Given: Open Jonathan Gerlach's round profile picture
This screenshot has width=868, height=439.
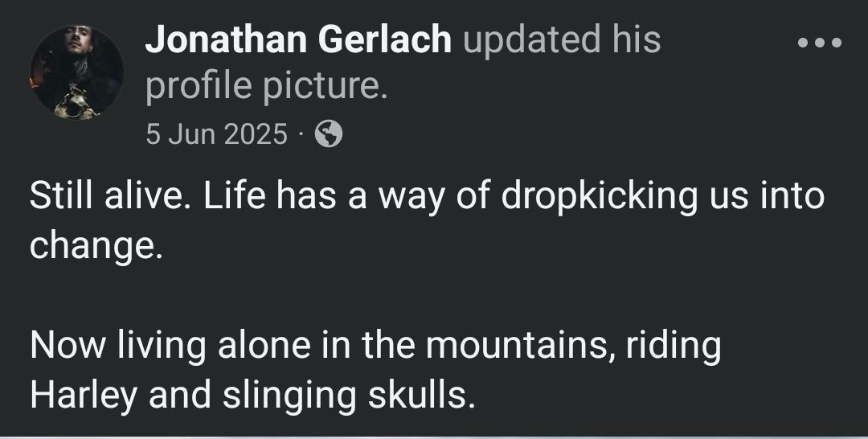Looking at the screenshot, I should pyautogui.click(x=77, y=72).
